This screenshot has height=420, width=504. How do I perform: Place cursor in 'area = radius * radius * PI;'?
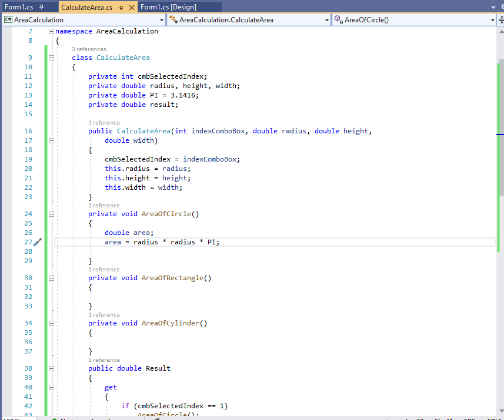[162, 242]
